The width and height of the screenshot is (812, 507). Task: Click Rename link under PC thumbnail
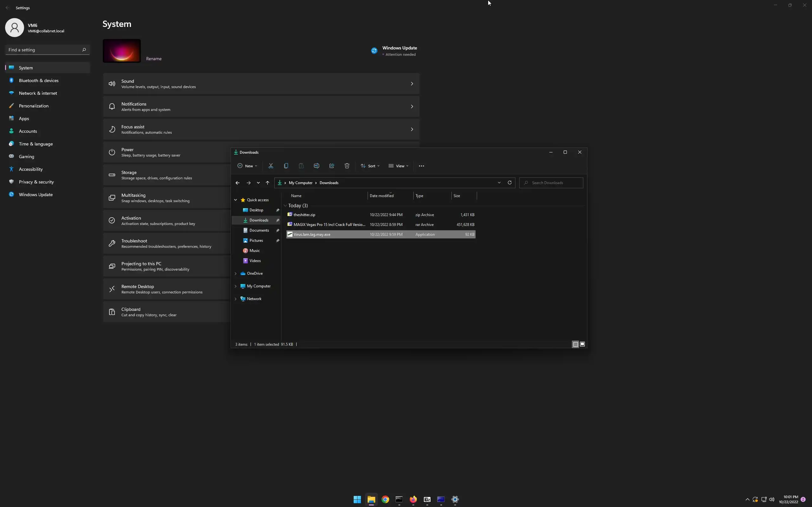154,59
